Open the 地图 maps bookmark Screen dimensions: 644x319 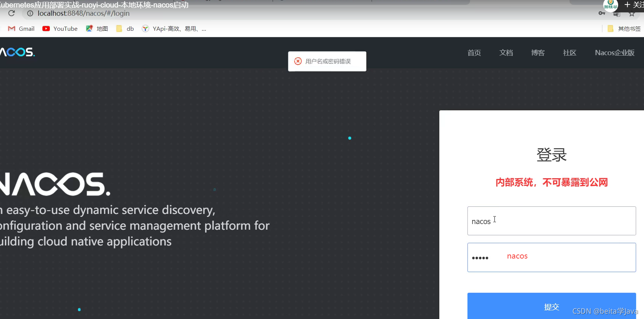click(x=97, y=29)
